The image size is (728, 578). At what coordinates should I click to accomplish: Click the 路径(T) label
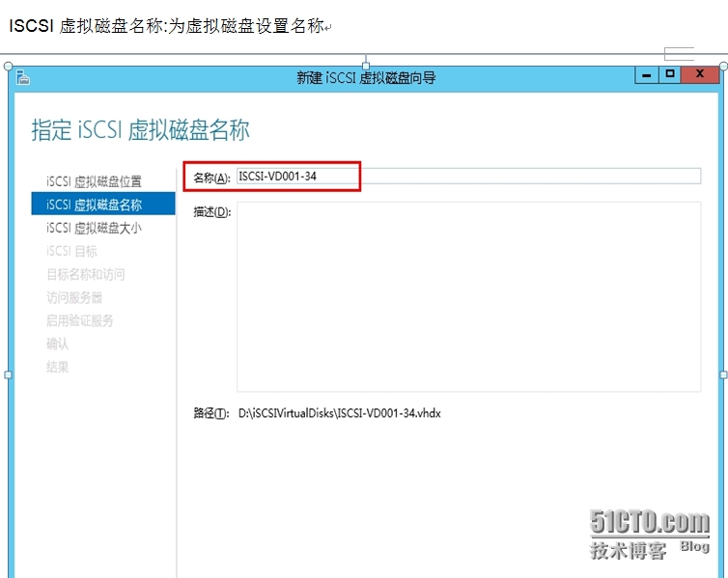(211, 413)
